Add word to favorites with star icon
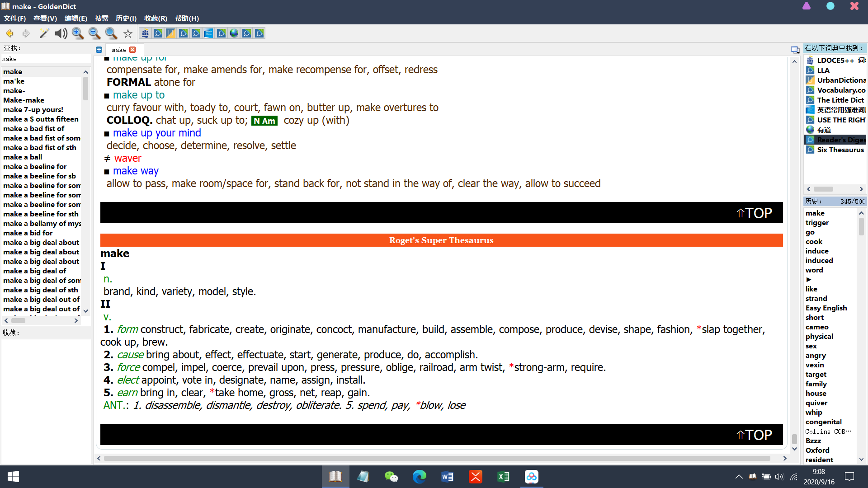Image resolution: width=868 pixels, height=488 pixels. click(x=128, y=33)
